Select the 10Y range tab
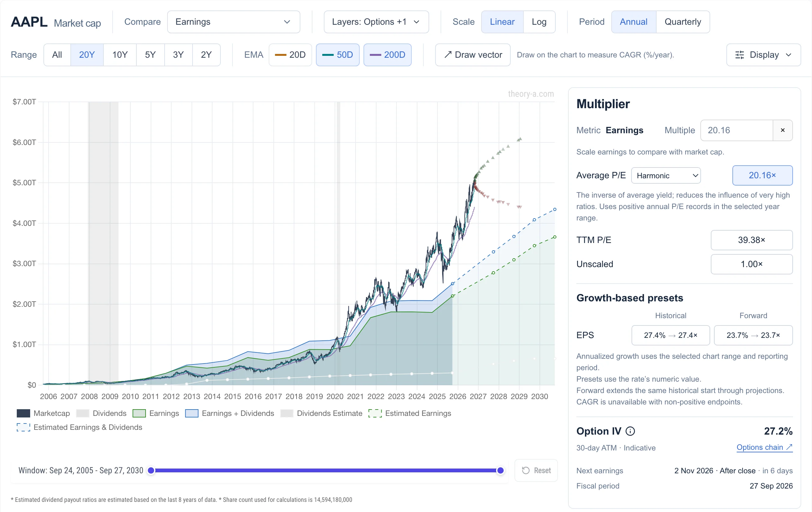Viewport: 812px width, 512px height. tap(120, 55)
